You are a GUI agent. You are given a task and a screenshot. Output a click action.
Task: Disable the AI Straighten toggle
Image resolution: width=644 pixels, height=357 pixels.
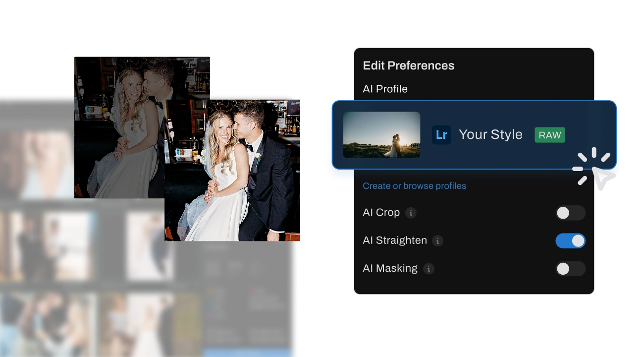[x=570, y=241]
